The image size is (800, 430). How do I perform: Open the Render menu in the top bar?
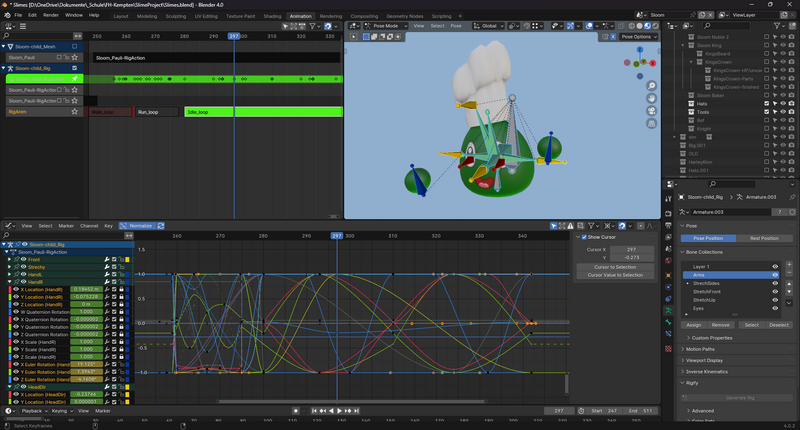point(51,16)
